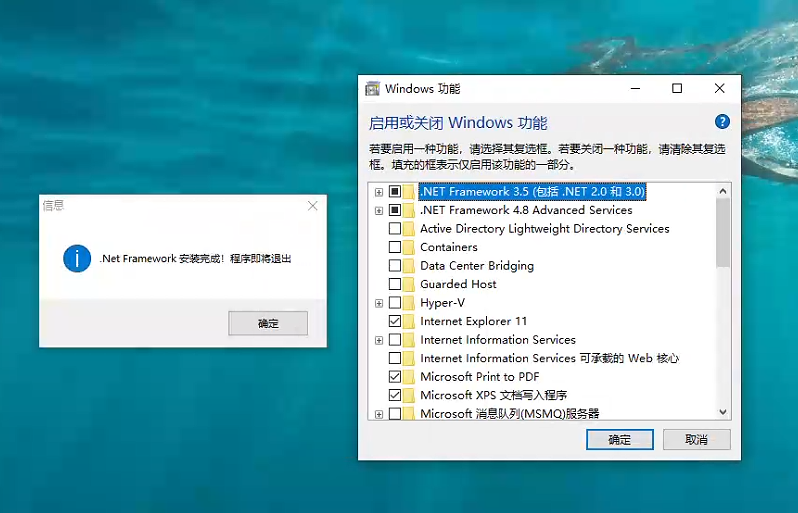Select Internet Information Services 可承载的 Web 核心 label

tap(550, 358)
